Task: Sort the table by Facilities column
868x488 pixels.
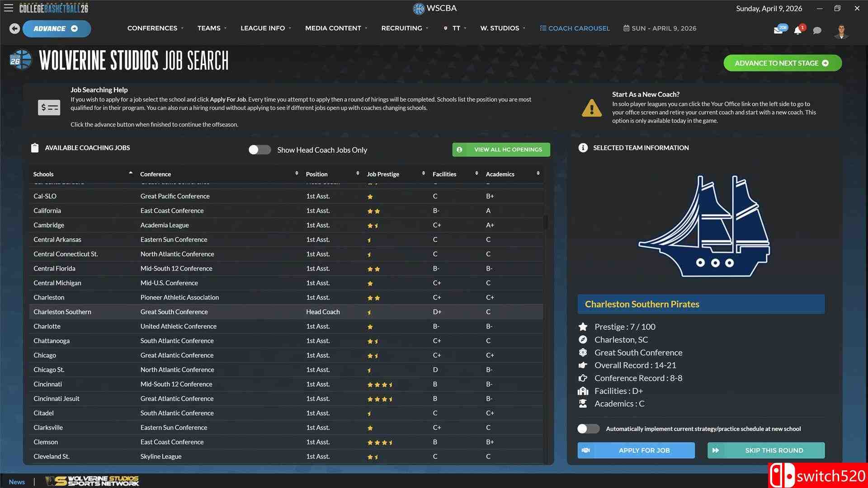Action: click(455, 174)
